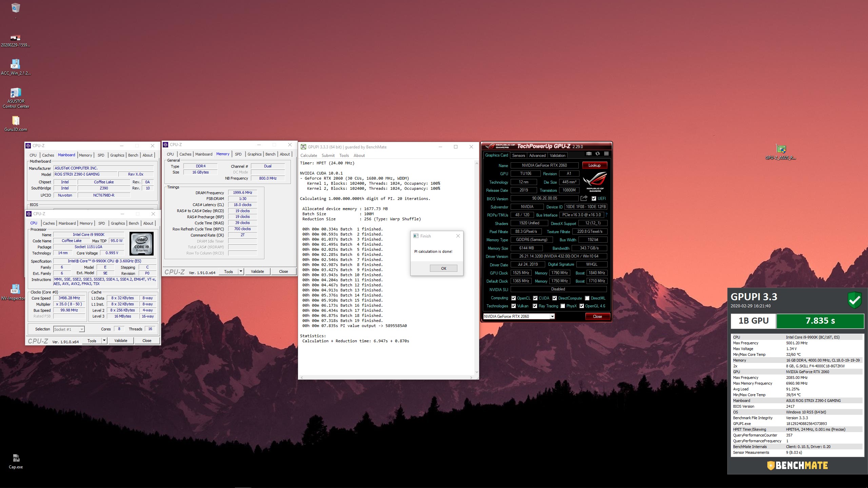Refresh GPU-Z readings
This screenshot has height=488, width=868.
coord(597,154)
